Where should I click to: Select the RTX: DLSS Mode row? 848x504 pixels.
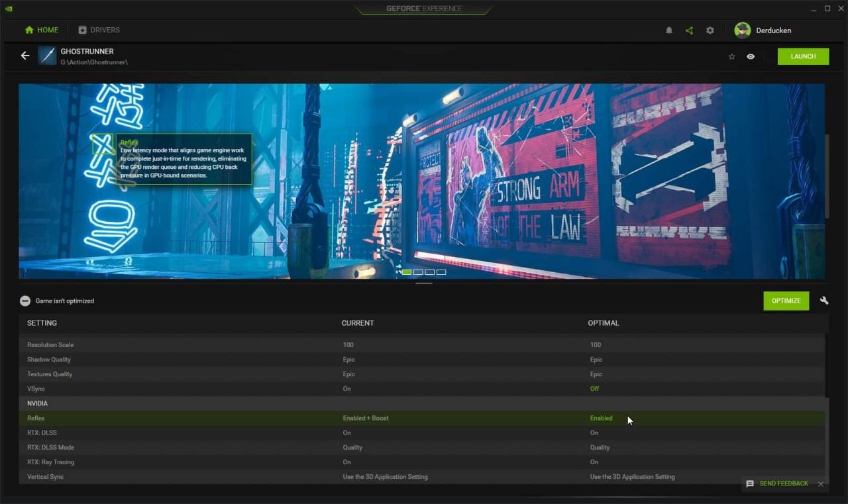coord(422,447)
